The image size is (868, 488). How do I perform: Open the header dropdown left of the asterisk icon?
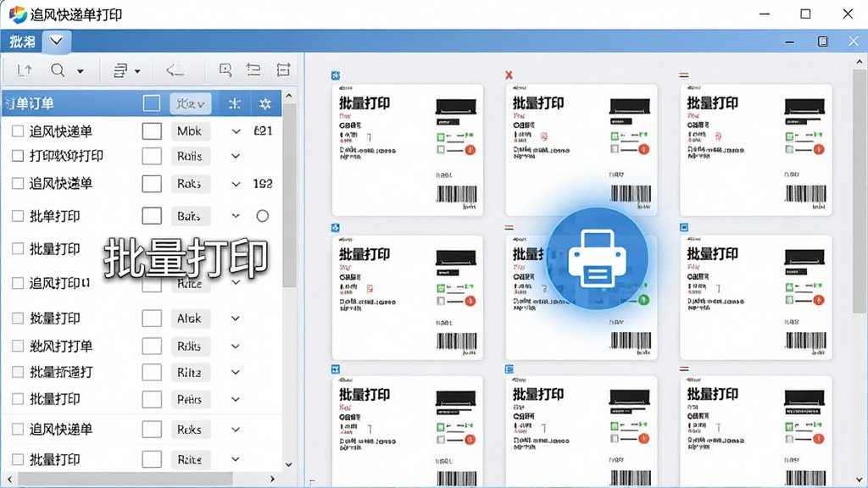191,103
